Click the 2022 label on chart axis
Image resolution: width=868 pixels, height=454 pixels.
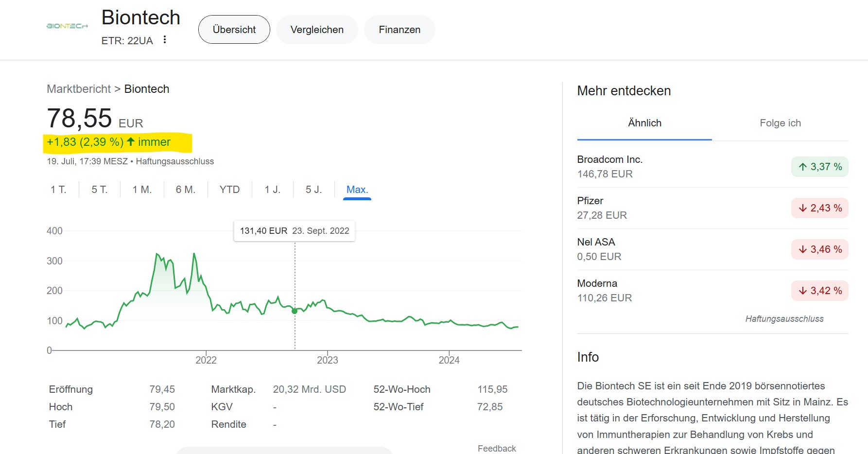pos(206,360)
